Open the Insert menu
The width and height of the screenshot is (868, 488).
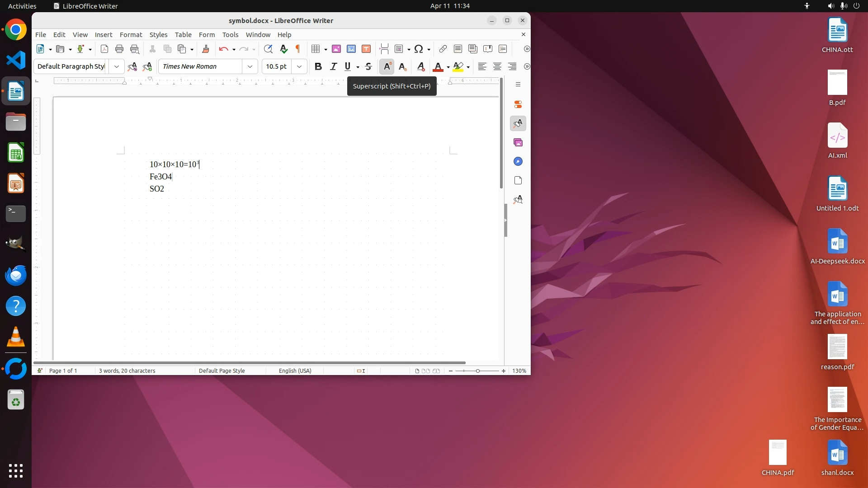(x=103, y=34)
